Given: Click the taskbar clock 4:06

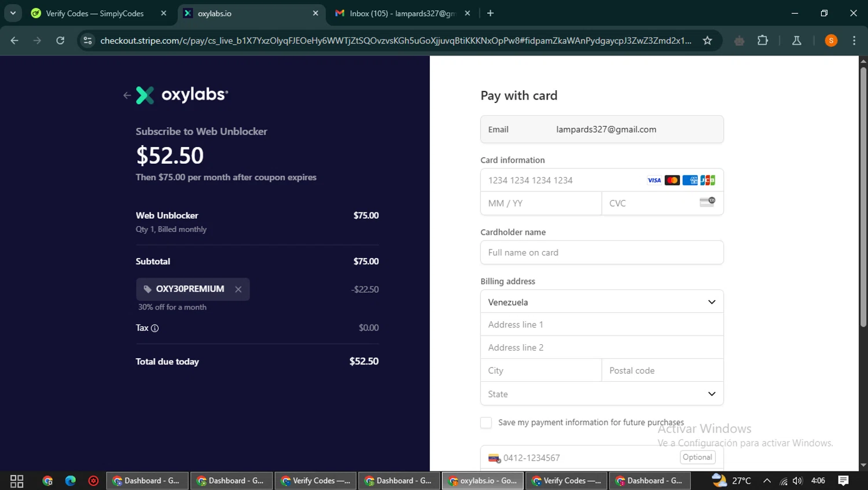Looking at the screenshot, I should tap(818, 481).
